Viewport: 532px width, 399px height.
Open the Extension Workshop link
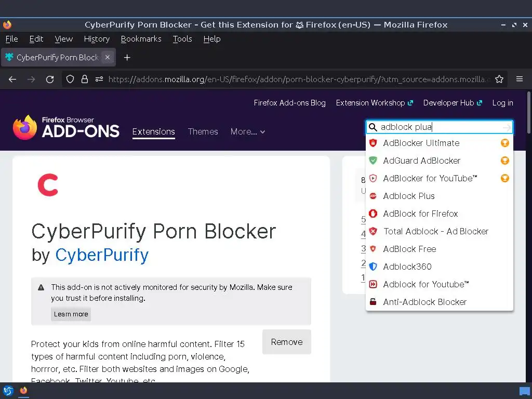(x=374, y=103)
